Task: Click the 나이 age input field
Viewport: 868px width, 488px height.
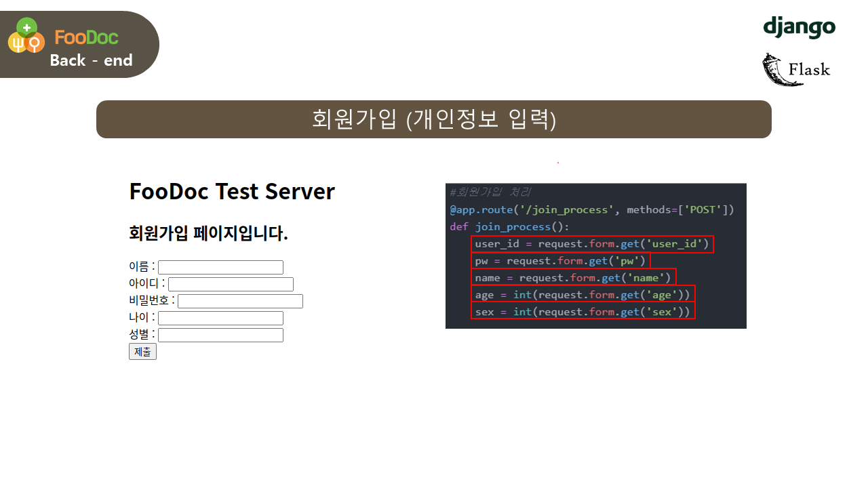Action: (x=220, y=318)
